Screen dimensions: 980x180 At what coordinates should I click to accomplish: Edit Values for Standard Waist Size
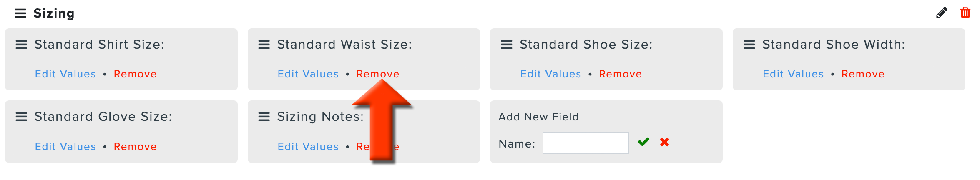coord(308,74)
